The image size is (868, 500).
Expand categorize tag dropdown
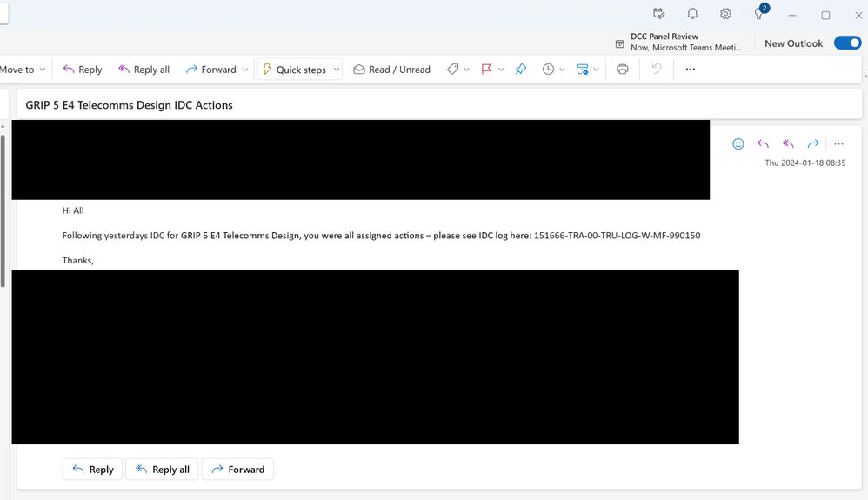(467, 70)
